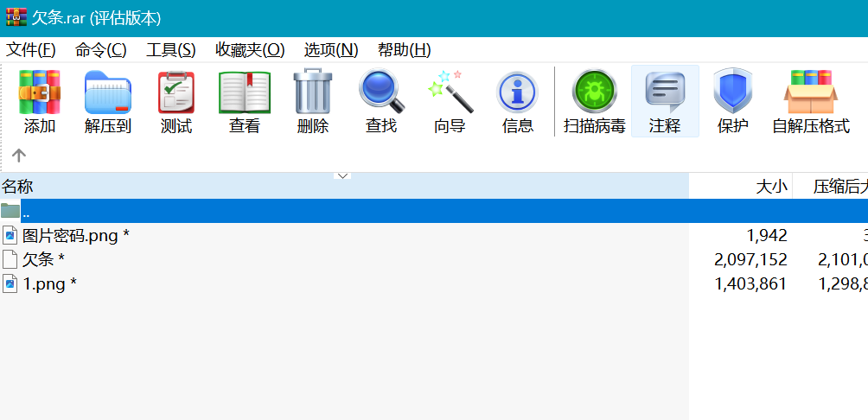Open the 工具(S) menu
868x420 pixels.
170,50
